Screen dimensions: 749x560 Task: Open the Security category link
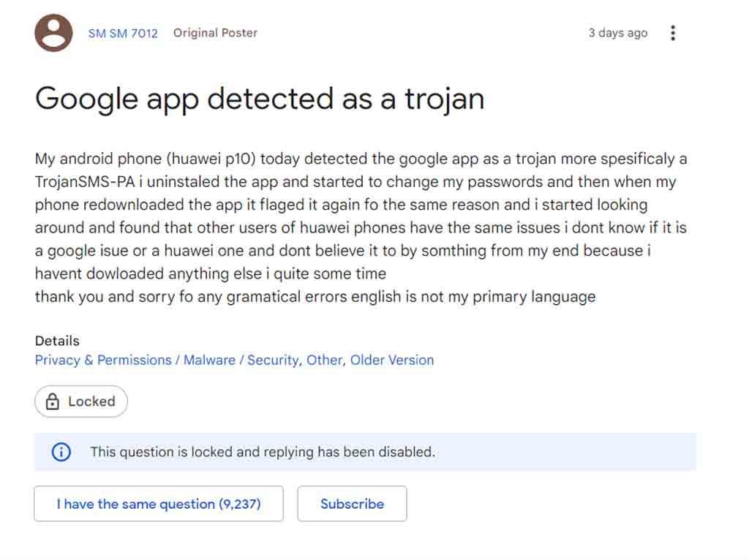tap(273, 360)
